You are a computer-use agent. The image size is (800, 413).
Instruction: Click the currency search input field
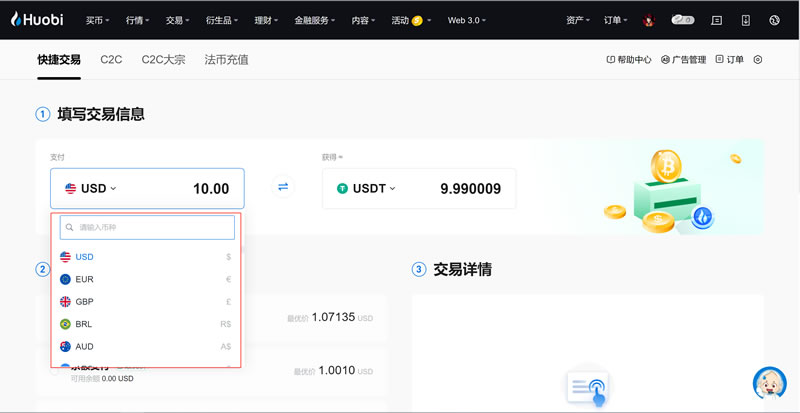point(147,228)
